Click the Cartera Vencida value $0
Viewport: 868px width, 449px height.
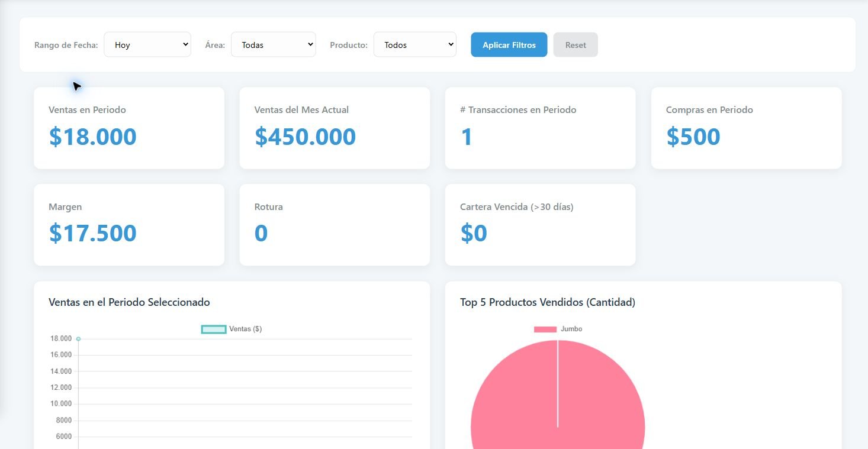[x=474, y=233]
